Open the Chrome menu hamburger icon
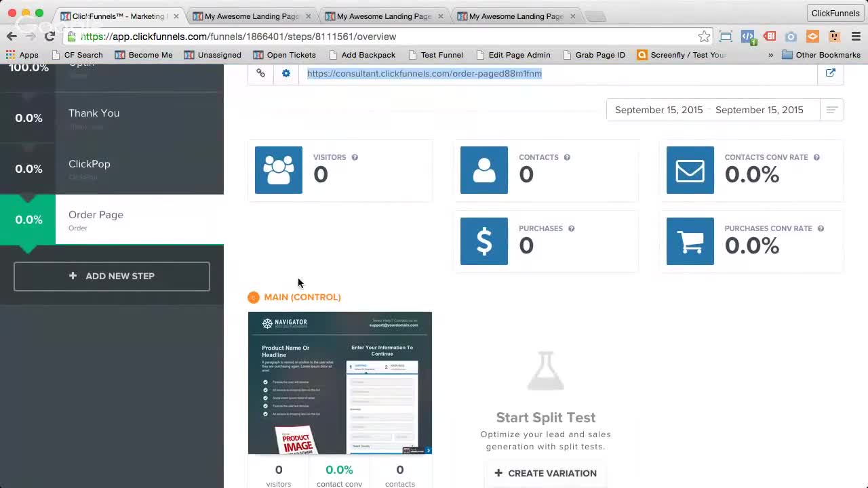This screenshot has height=488, width=868. tap(856, 37)
